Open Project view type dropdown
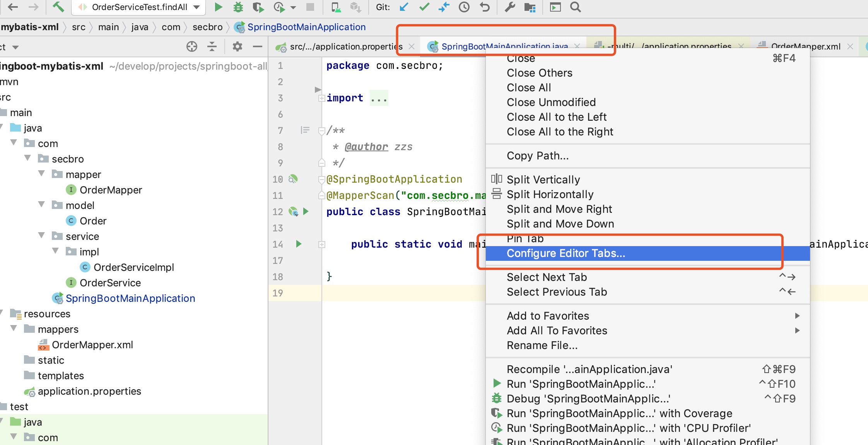868x445 pixels. tap(15, 47)
